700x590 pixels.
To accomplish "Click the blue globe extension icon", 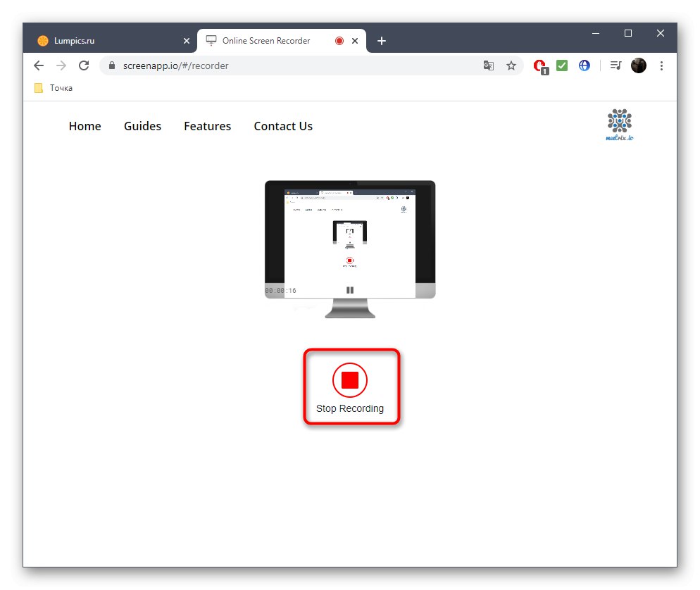I will (585, 65).
